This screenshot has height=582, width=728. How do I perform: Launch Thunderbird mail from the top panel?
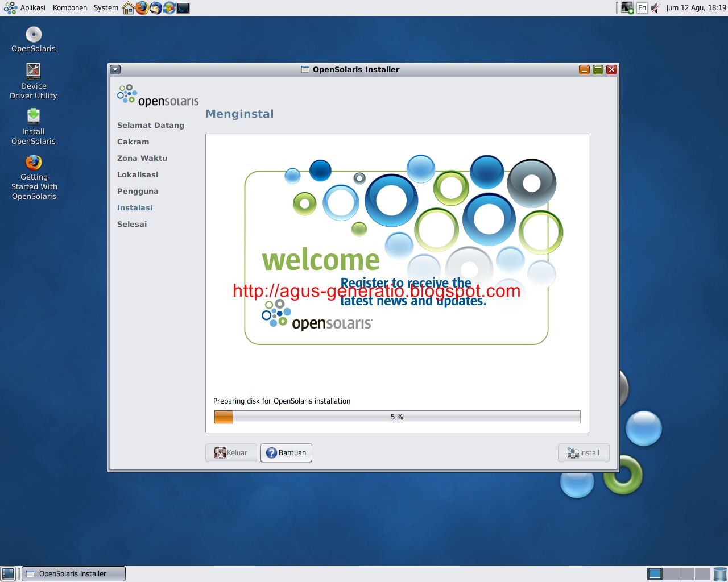pyautogui.click(x=156, y=8)
